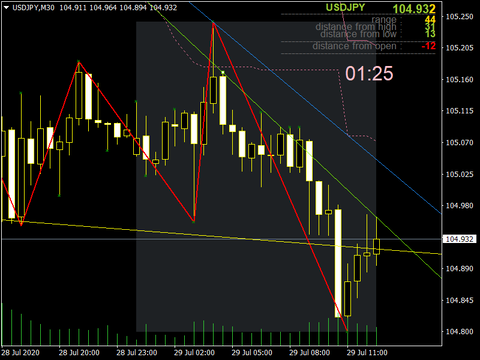
Task: Open the chart menu triangle beside USDJPY,M30
Action: (x=7, y=7)
